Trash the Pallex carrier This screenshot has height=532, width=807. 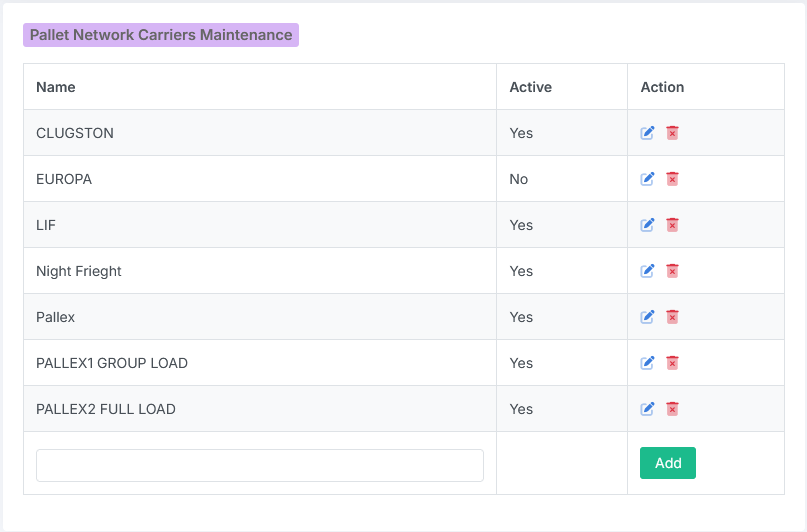pyautogui.click(x=672, y=316)
